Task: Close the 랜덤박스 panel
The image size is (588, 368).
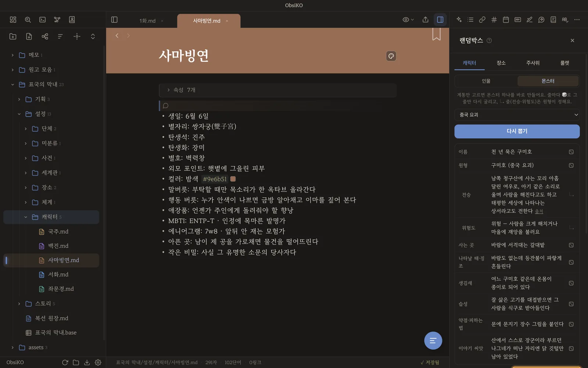Action: [x=572, y=40]
